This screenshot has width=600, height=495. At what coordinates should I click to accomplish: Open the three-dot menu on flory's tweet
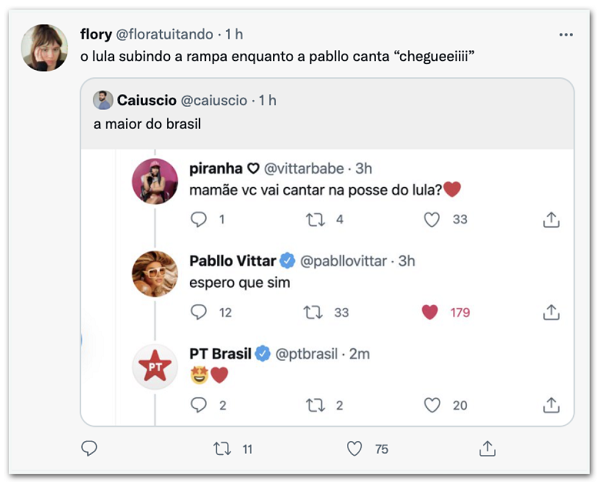(566, 34)
